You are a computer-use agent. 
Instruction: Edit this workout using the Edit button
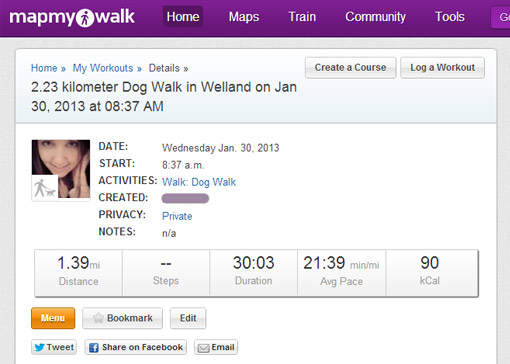[188, 318]
